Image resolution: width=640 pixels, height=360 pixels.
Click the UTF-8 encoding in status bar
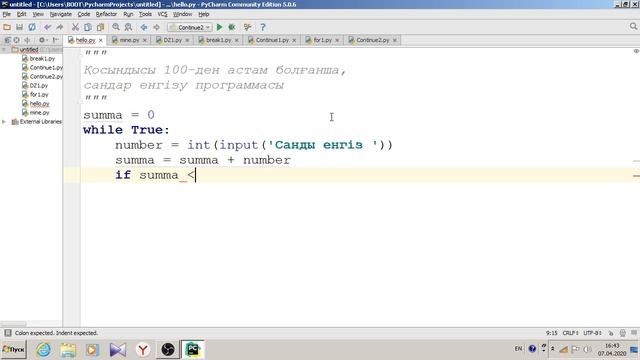[x=592, y=333]
